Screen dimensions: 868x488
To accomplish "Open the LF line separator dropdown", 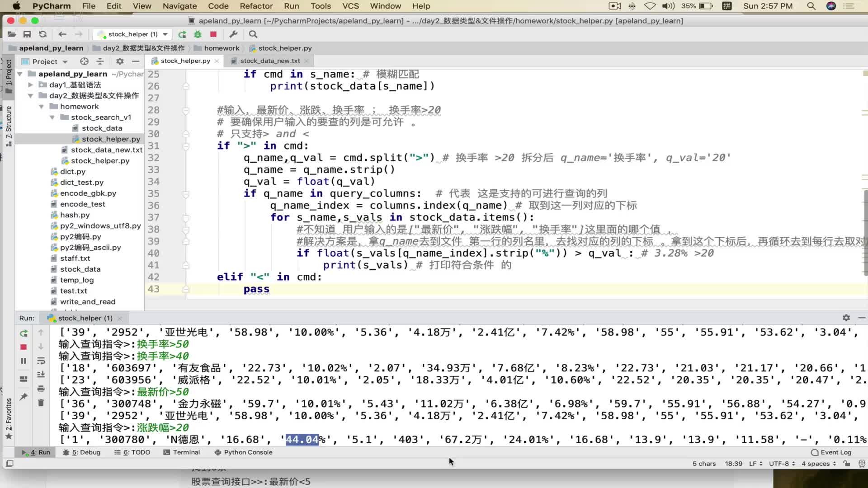I will pos(755,464).
